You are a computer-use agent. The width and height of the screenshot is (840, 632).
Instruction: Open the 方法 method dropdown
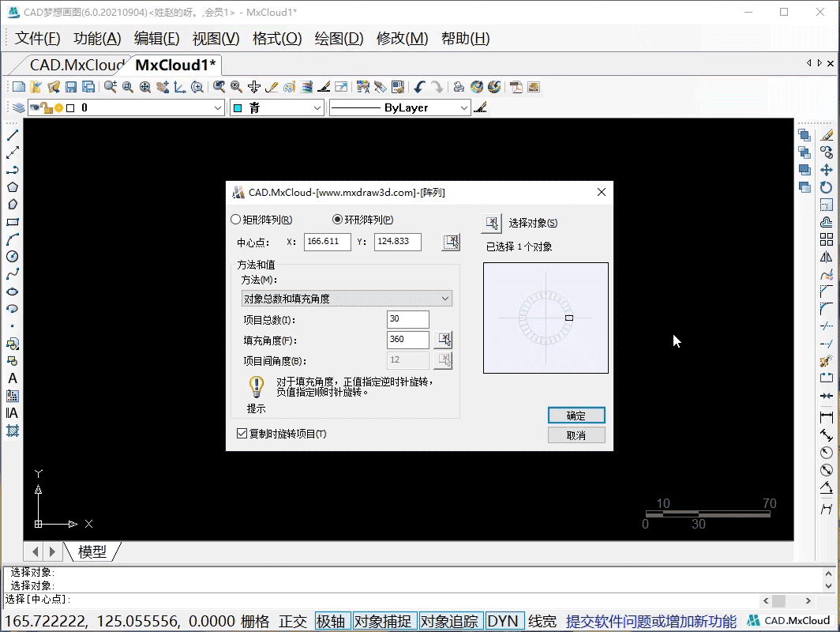347,299
